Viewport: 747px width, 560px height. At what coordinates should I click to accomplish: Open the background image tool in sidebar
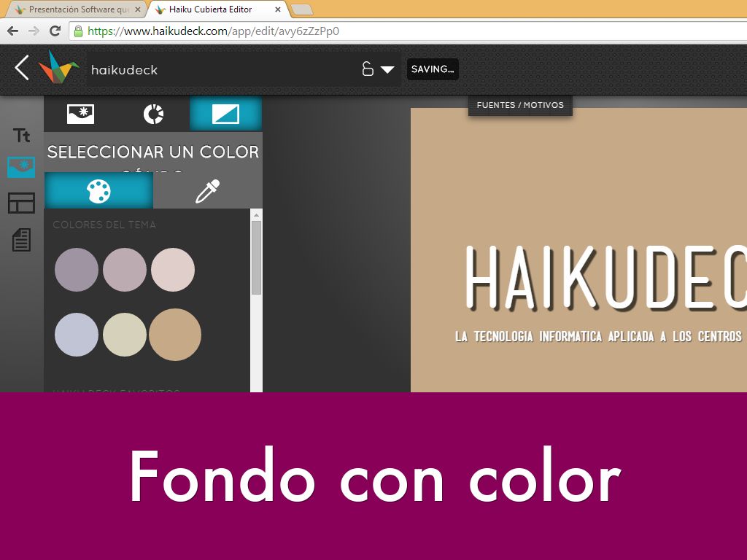(x=21, y=168)
